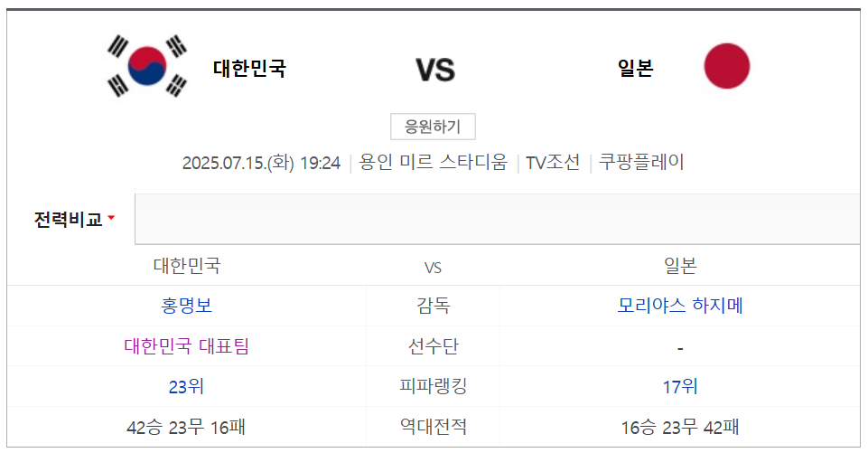
Task: Click Japan's 17위 FIFA ranking link
Action: [x=680, y=386]
